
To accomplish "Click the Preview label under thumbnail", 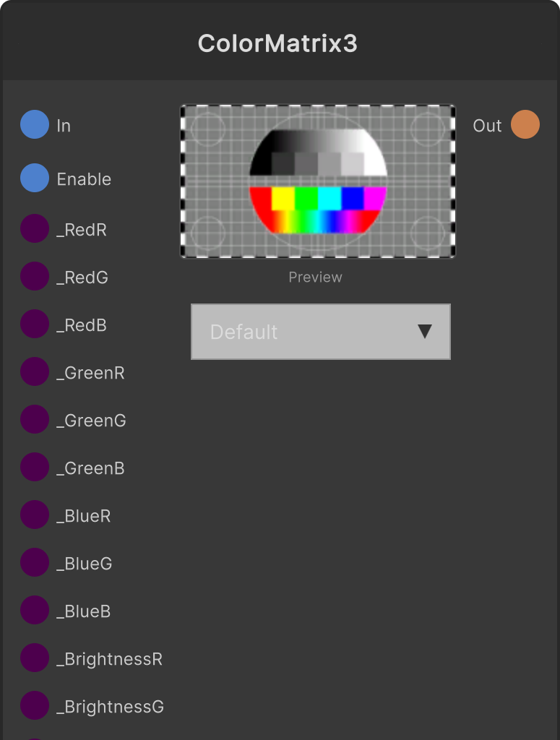I will point(315,277).
